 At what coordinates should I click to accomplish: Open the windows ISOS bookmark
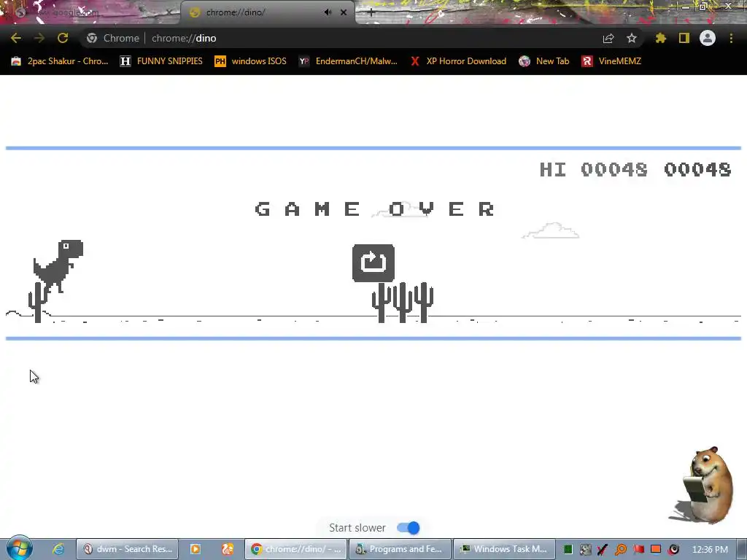[251, 61]
